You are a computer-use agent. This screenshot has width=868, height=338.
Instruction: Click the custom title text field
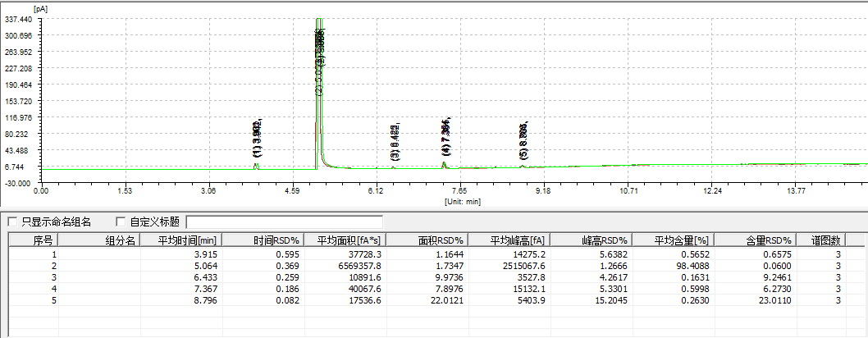pos(285,222)
